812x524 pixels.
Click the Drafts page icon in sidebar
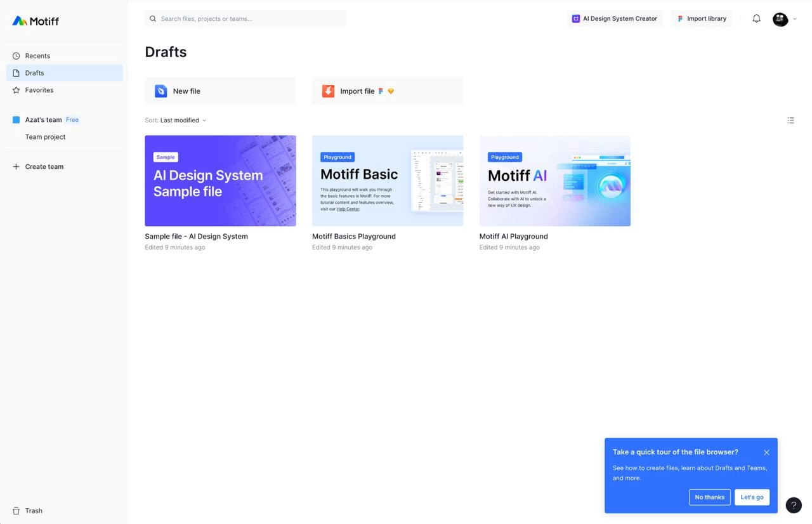(16, 73)
